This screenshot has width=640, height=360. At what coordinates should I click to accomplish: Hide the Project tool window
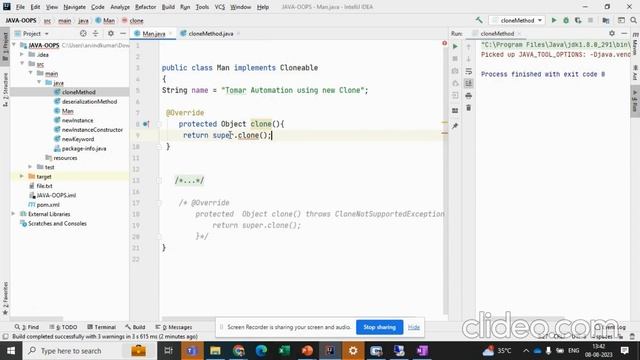[x=123, y=33]
